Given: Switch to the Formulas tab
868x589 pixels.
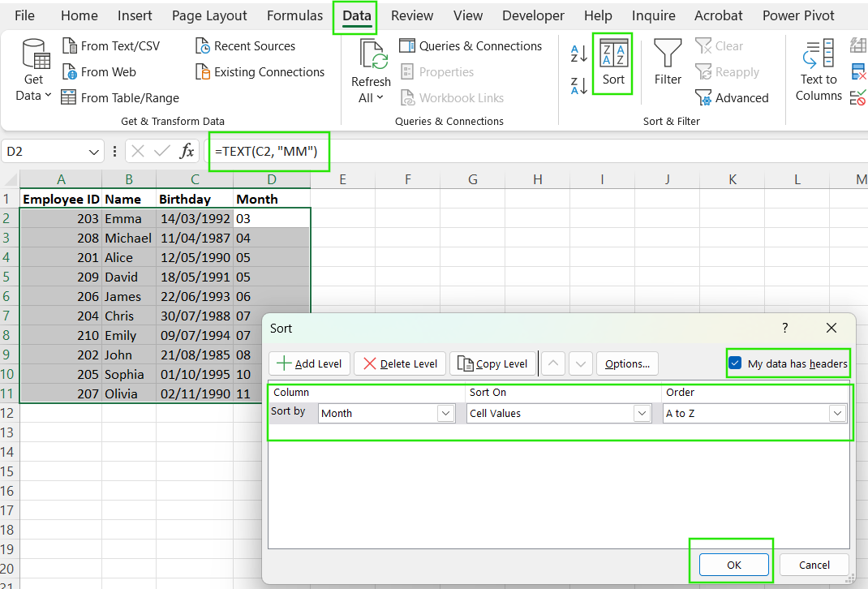Looking at the screenshot, I should (x=294, y=15).
